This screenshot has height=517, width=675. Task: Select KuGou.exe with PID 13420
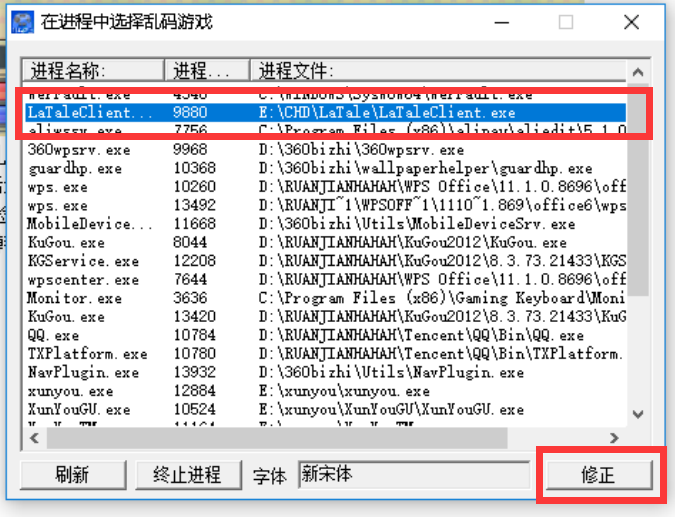[x=325, y=316]
